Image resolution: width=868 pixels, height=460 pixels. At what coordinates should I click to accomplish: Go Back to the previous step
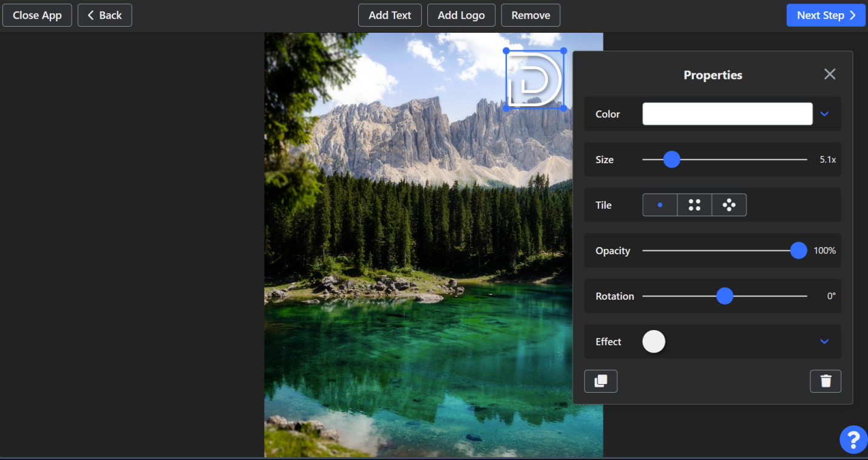104,15
